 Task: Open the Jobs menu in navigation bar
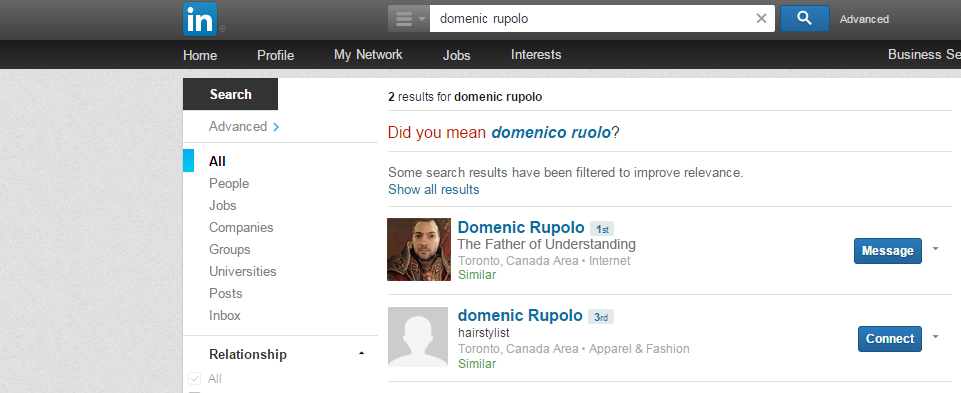(x=457, y=55)
